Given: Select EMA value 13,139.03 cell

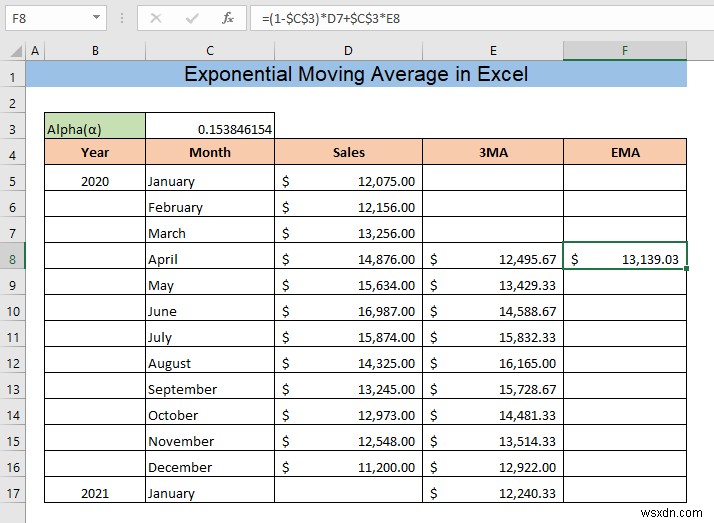Looking at the screenshot, I should (x=625, y=255).
